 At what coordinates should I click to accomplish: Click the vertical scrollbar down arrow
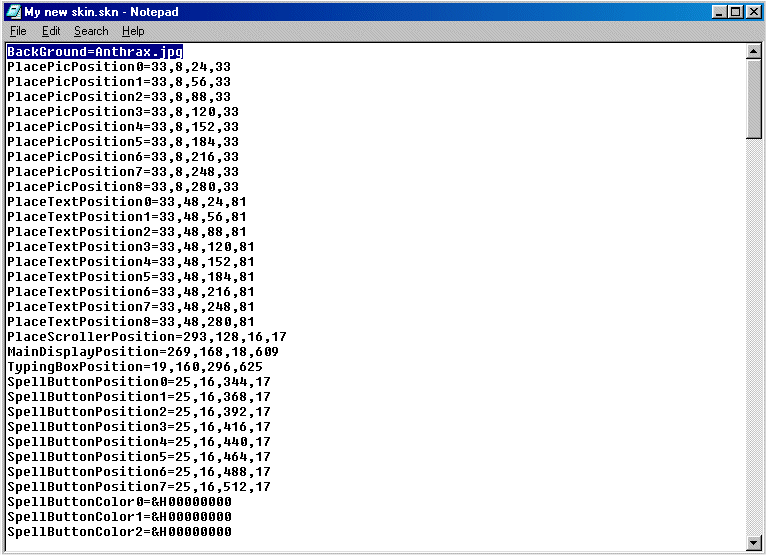[x=754, y=543]
